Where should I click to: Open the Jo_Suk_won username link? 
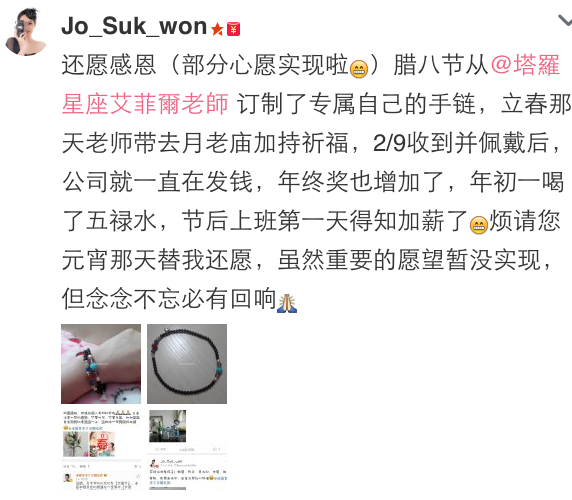click(x=134, y=26)
